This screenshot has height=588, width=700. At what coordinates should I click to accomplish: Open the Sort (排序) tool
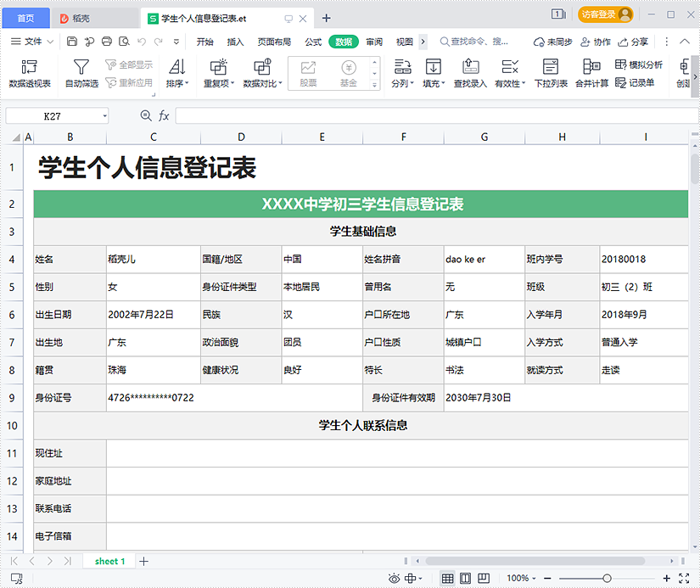pyautogui.click(x=177, y=73)
